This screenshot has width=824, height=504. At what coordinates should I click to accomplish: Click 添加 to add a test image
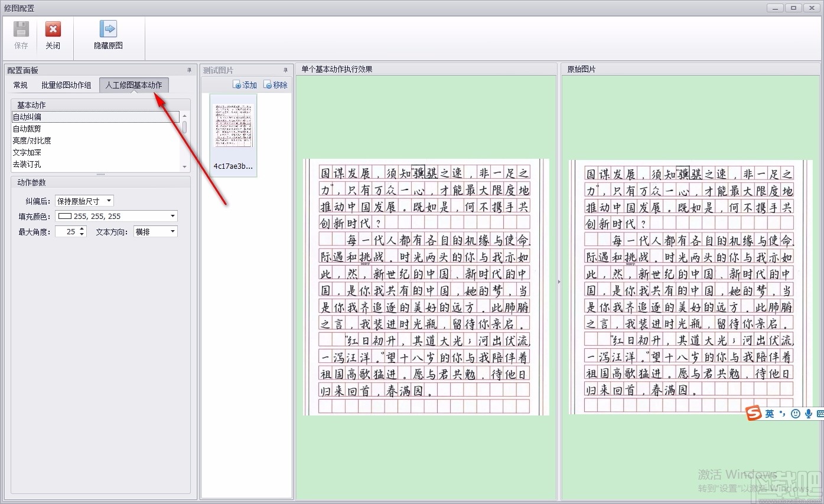[245, 85]
